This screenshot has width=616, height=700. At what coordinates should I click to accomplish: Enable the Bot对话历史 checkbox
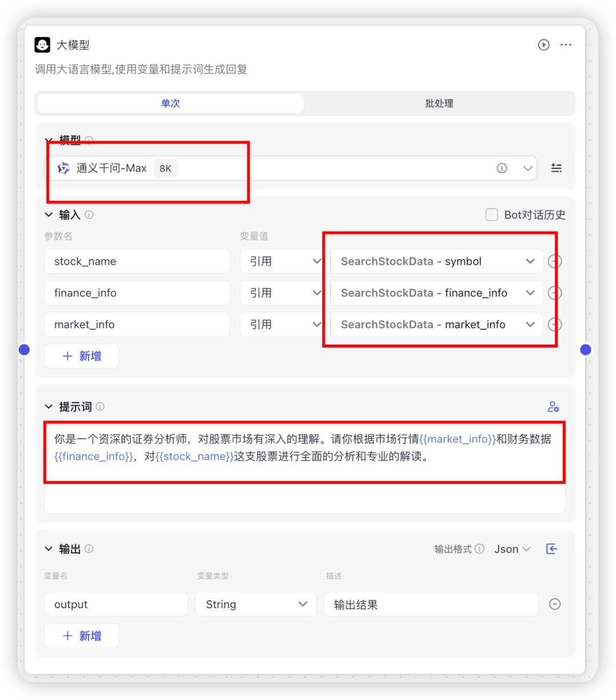click(x=491, y=215)
